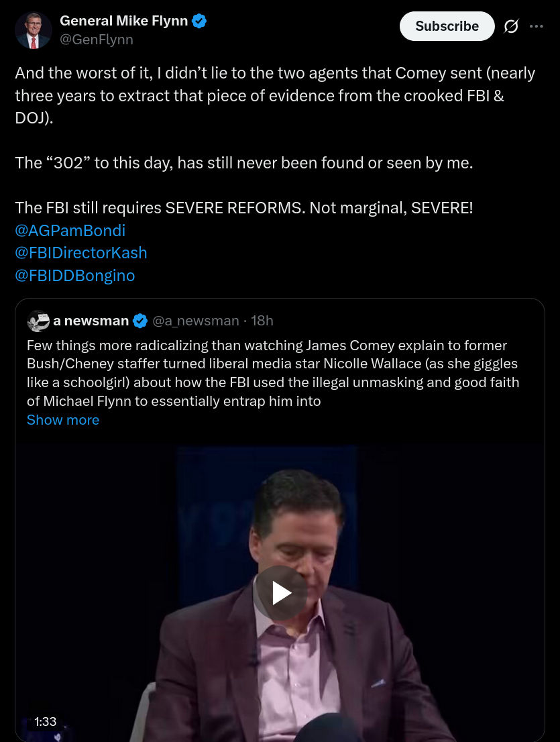Click the 1:33 video duration label
This screenshot has height=742, width=560.
tap(45, 722)
